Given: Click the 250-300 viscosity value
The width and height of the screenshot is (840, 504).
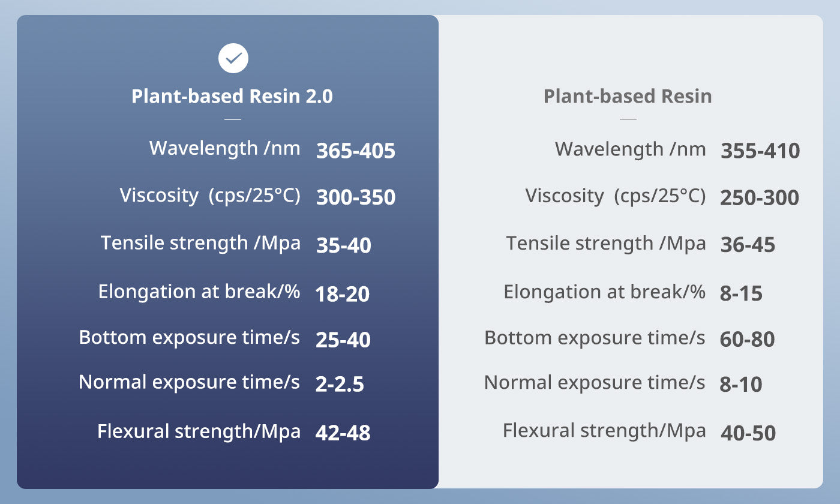Looking at the screenshot, I should click(760, 198).
